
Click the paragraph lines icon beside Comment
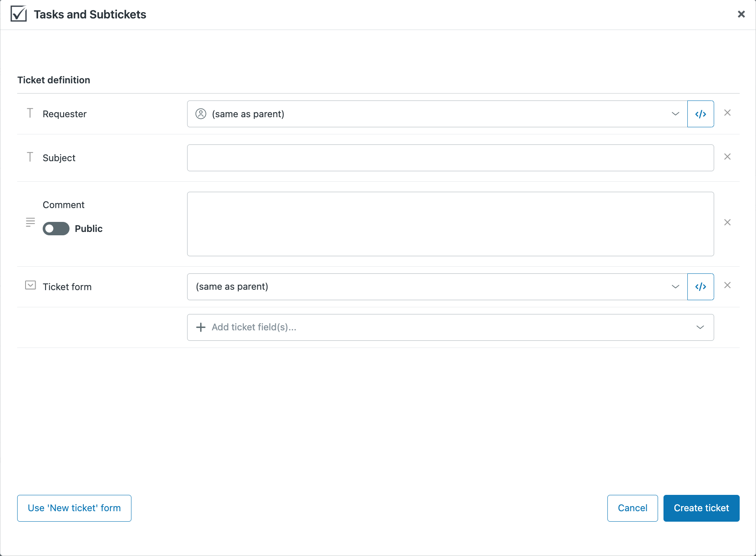tap(31, 222)
